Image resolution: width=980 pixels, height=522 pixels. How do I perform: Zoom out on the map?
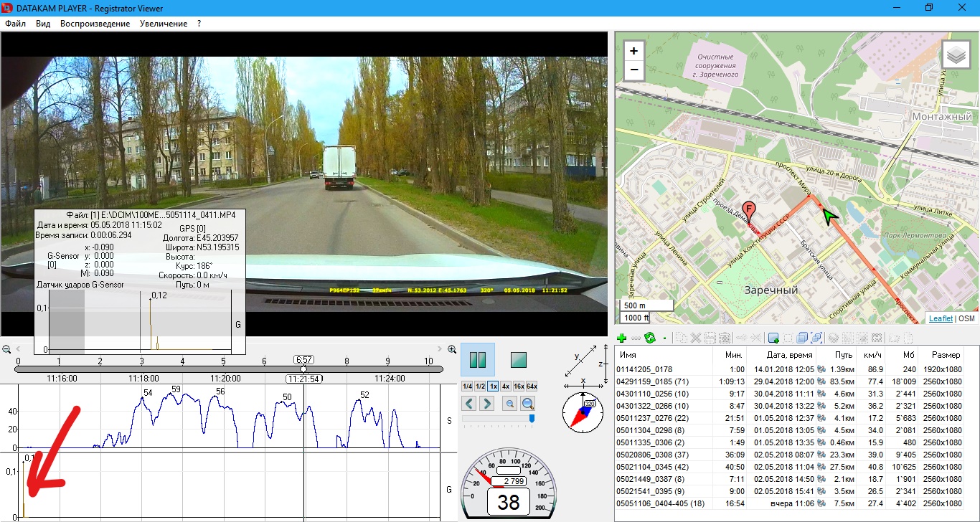633,70
